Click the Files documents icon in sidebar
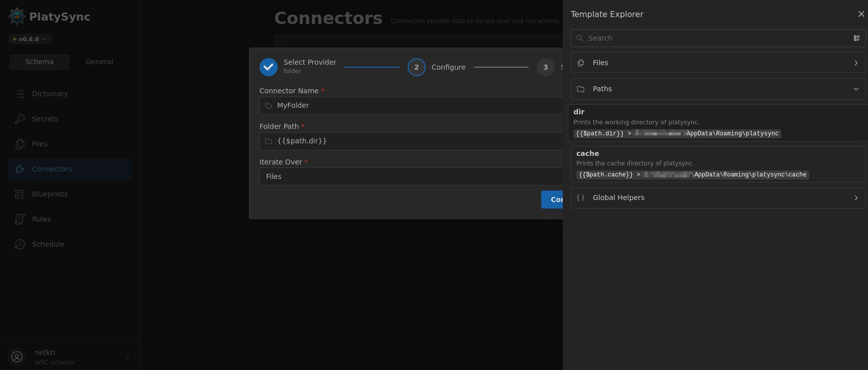 click(x=20, y=144)
